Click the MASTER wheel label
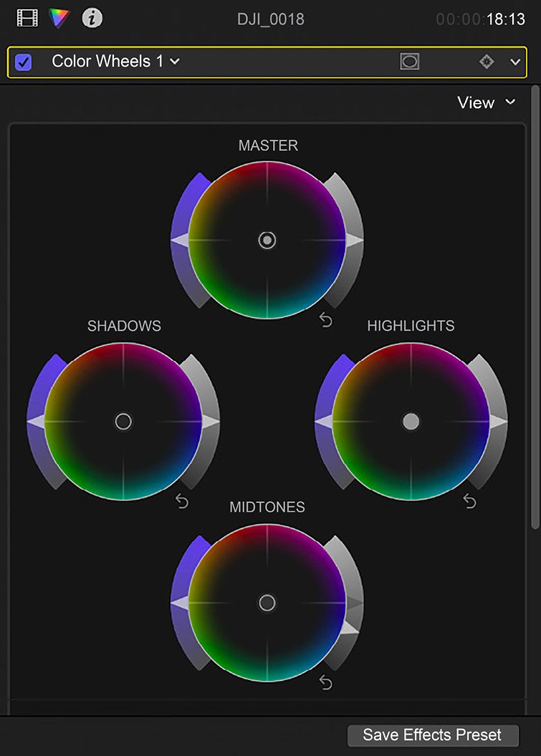This screenshot has width=541, height=756. (268, 145)
